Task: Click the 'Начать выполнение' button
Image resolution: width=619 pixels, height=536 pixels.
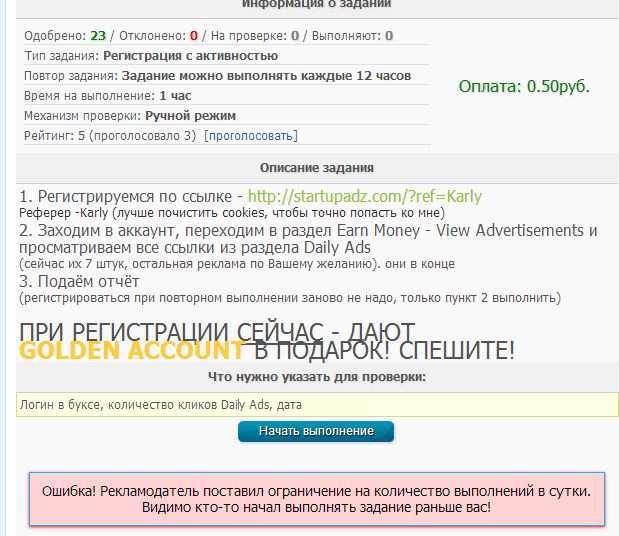Action: [x=316, y=431]
